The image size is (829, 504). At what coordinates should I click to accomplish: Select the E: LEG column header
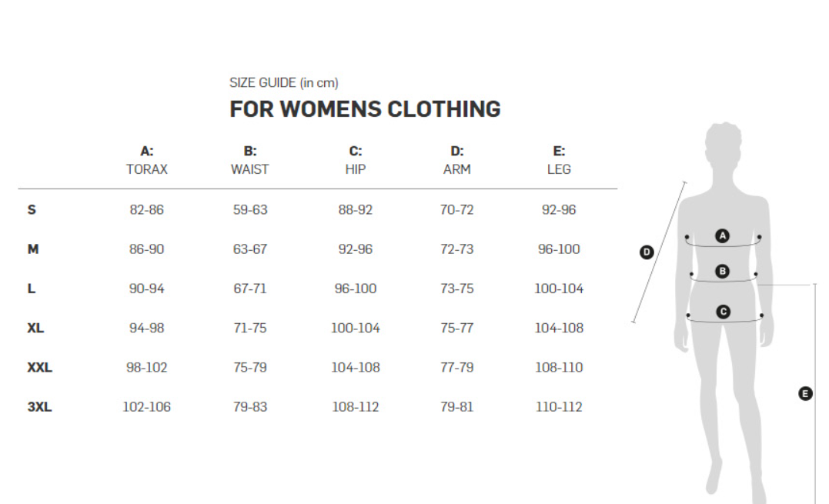559,160
